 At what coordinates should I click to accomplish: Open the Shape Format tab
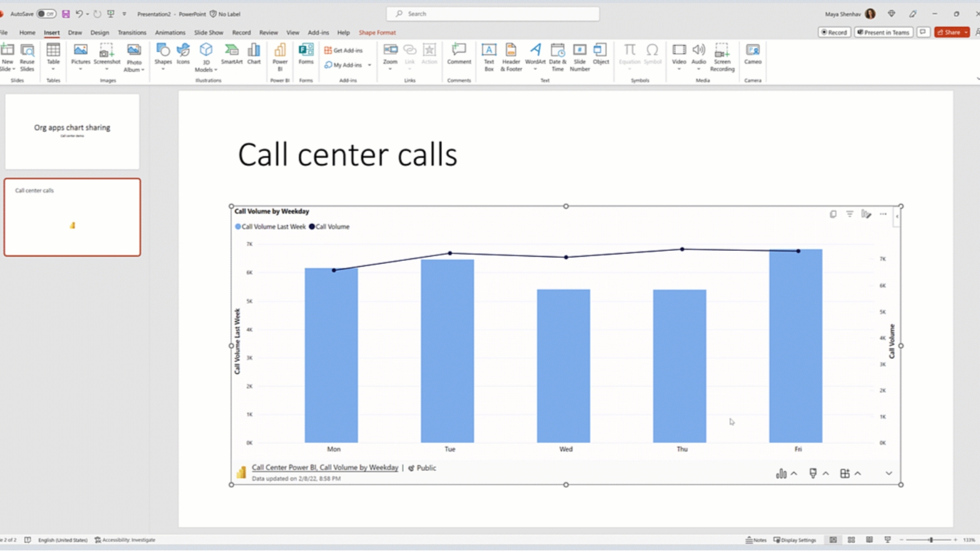377,32
